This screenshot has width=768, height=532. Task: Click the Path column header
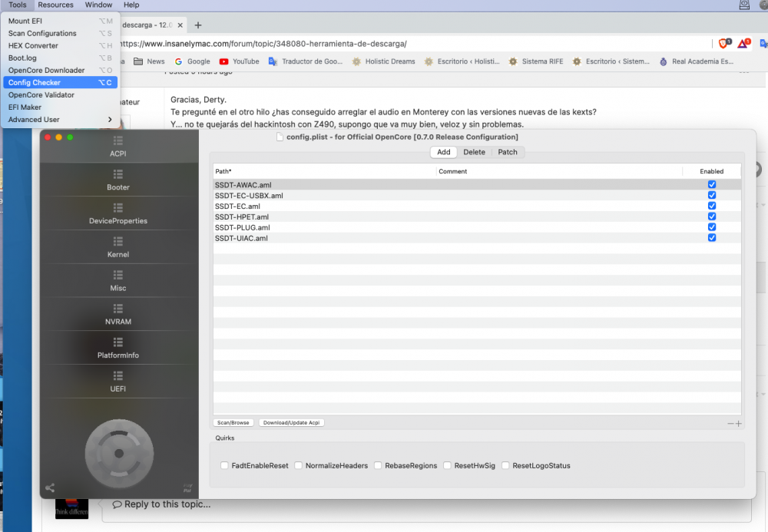[x=325, y=171]
